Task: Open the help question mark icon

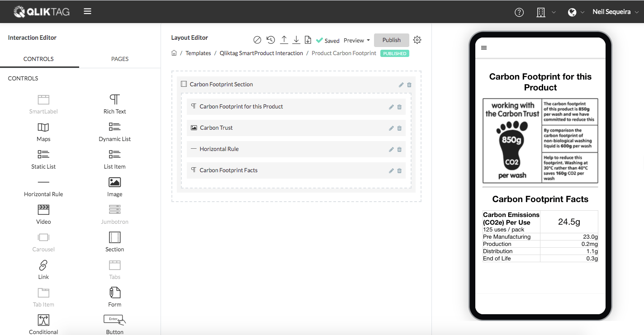Action: pyautogui.click(x=519, y=12)
